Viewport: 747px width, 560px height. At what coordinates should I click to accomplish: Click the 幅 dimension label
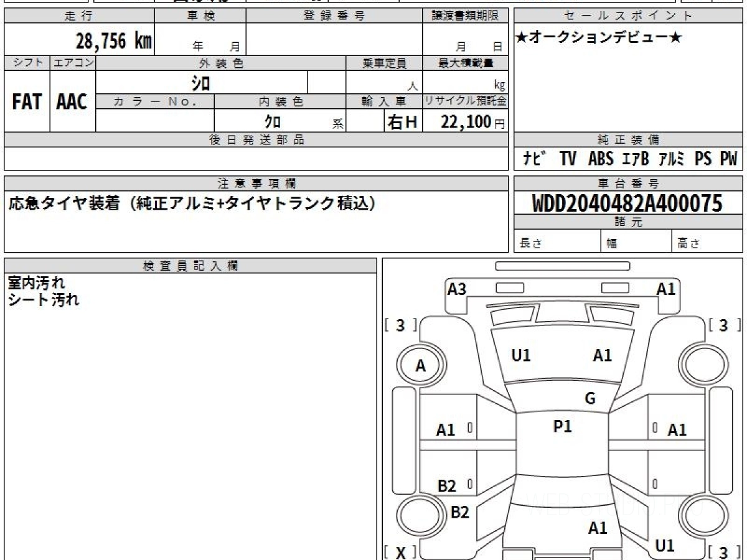point(612,244)
